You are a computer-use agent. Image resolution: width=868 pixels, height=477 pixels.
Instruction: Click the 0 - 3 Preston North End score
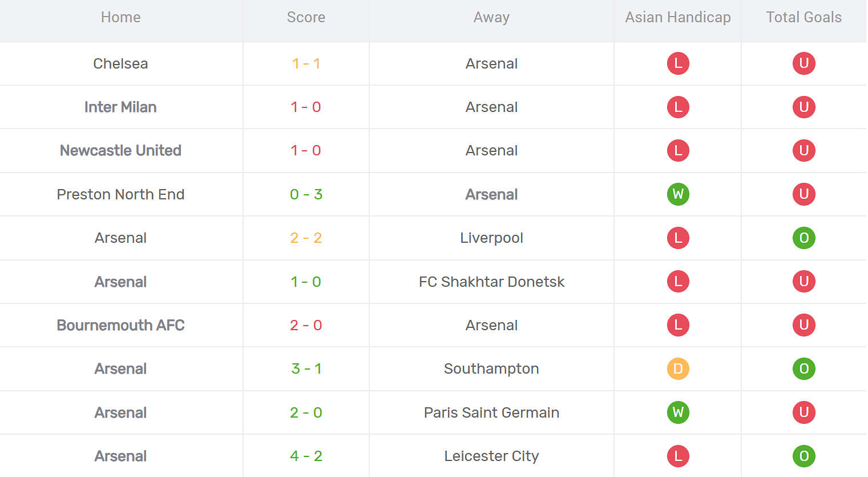click(x=306, y=194)
